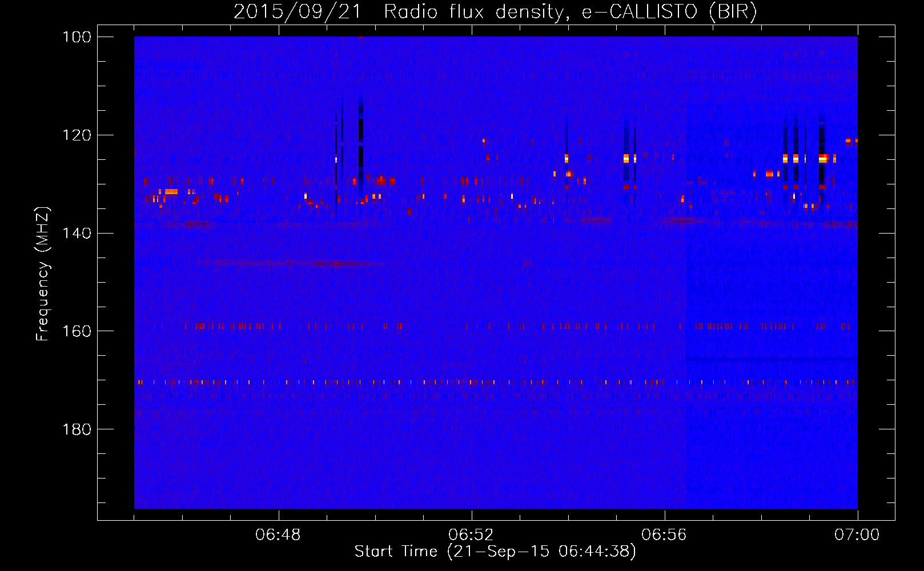Click the '180' frequency tick label
Image resolution: width=924 pixels, height=571 pixels.
click(77, 429)
